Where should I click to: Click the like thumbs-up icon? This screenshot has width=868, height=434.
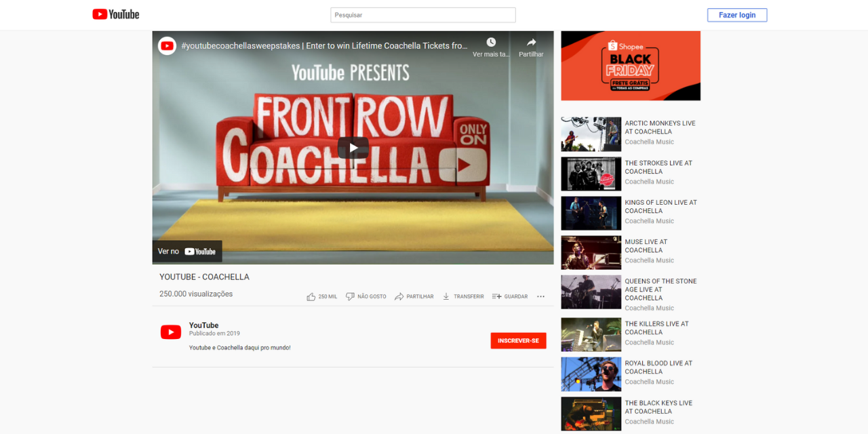311,296
